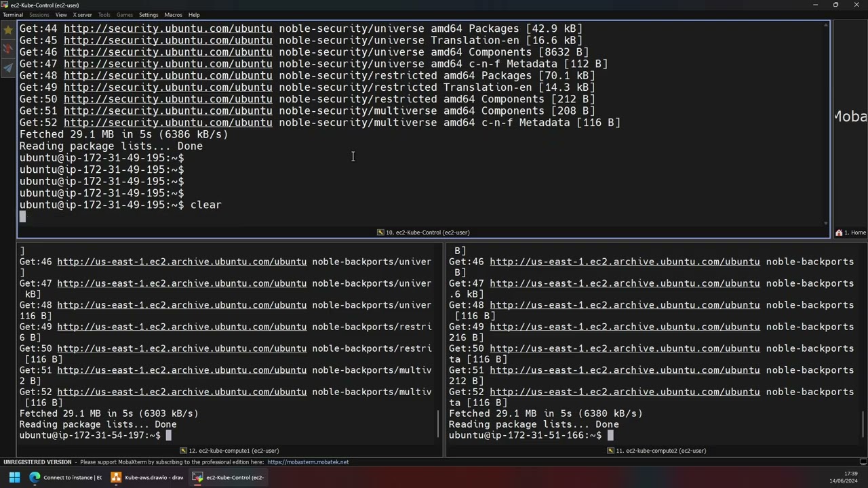Click Get:51 archive URL in compute2 pane

[625, 370]
